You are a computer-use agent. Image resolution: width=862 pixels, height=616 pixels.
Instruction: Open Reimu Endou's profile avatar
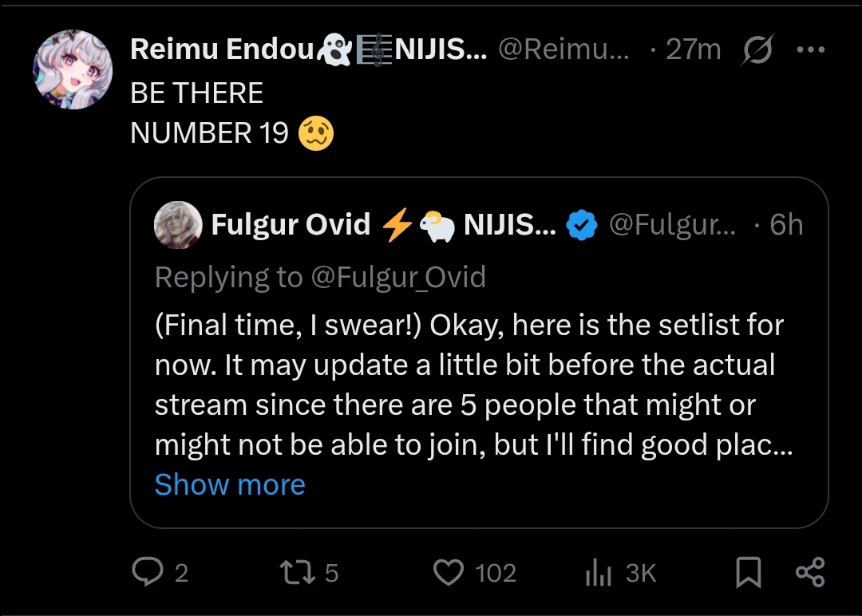(x=73, y=69)
